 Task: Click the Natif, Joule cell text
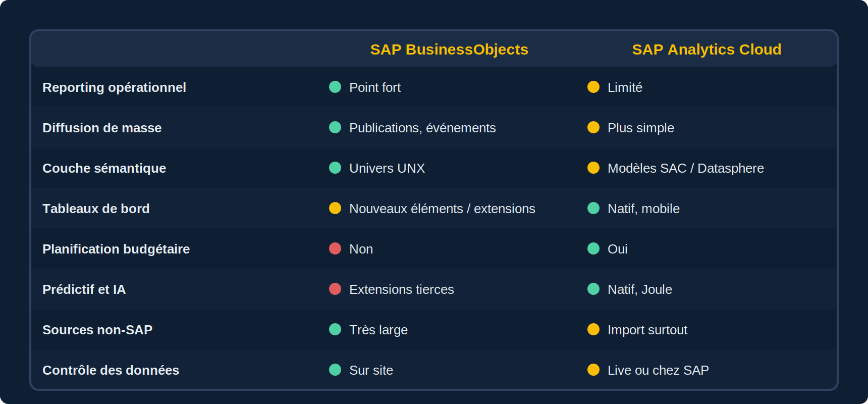point(640,289)
